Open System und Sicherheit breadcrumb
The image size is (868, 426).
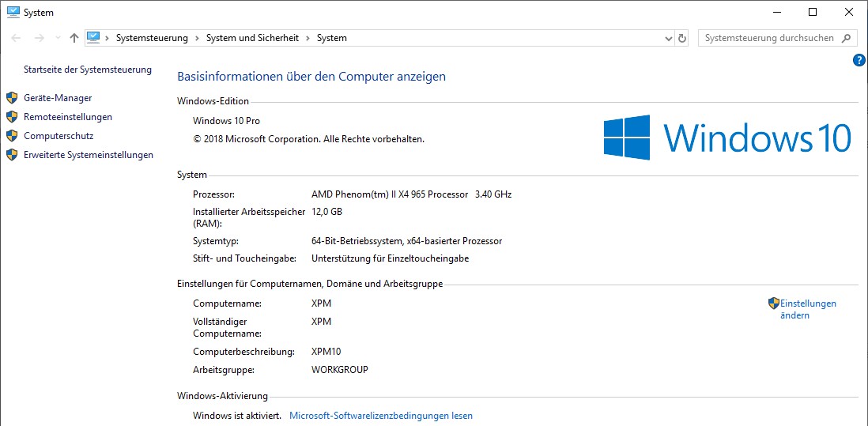(x=252, y=38)
